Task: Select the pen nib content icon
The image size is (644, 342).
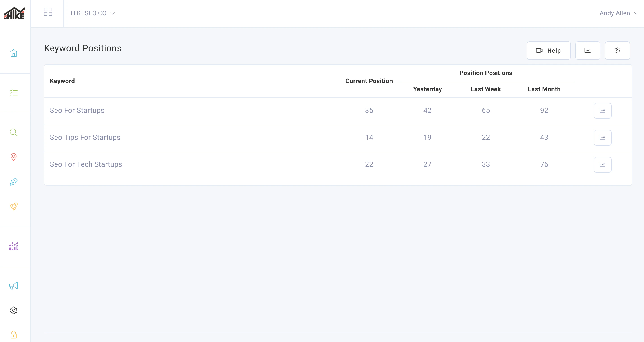Action: point(13,182)
